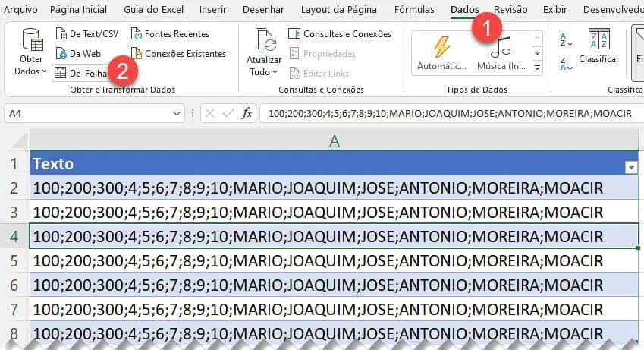Open the Classificar sort dialog
Screen dimensions: 644x350
tap(598, 46)
